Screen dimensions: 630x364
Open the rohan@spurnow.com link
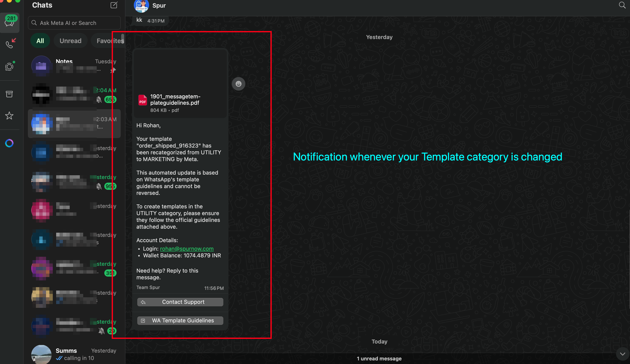point(186,249)
